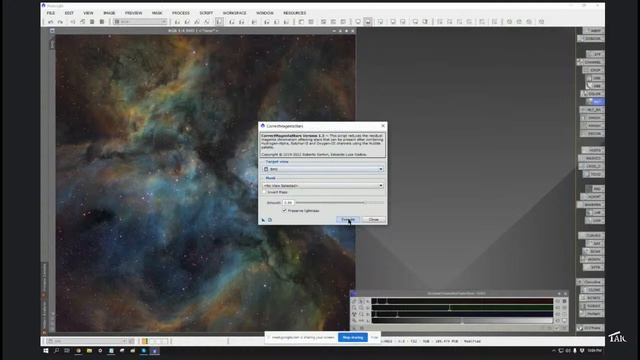Open the MASK menu
This screenshot has width=640, height=360.
pos(157,13)
